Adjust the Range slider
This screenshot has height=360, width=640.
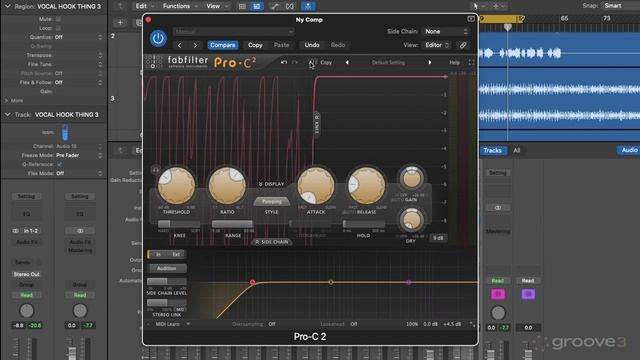point(233,224)
